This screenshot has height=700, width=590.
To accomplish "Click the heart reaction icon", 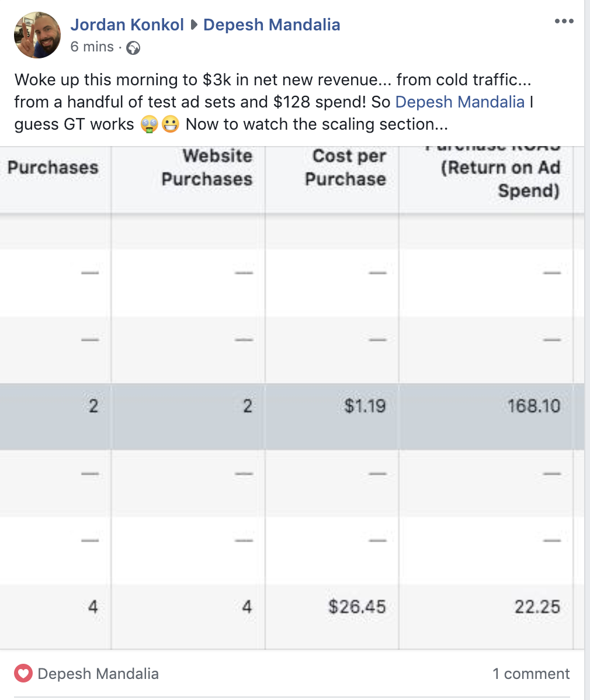I will (23, 673).
